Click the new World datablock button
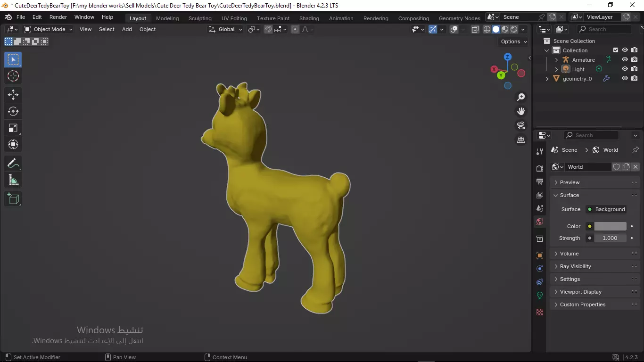This screenshot has width=644, height=362. point(626,167)
